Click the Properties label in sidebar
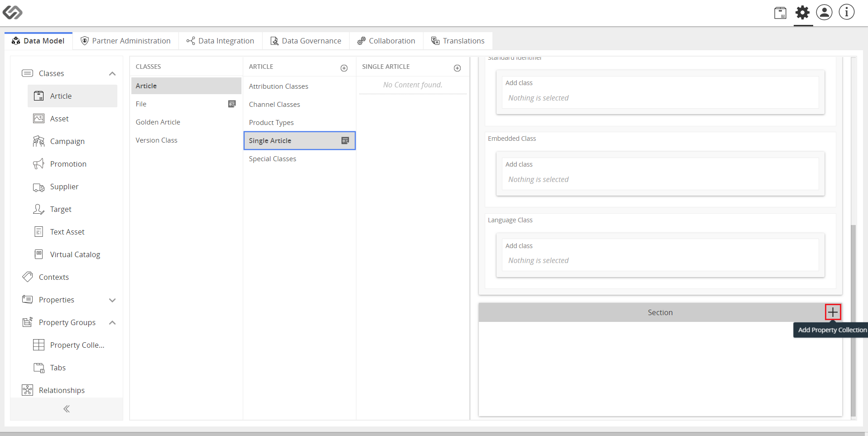 [56, 300]
